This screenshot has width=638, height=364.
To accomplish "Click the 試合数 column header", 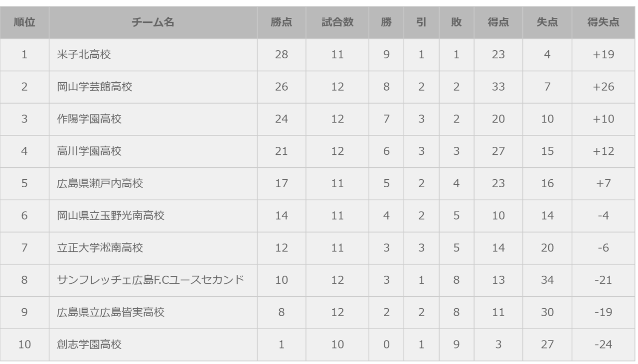I will (337, 22).
